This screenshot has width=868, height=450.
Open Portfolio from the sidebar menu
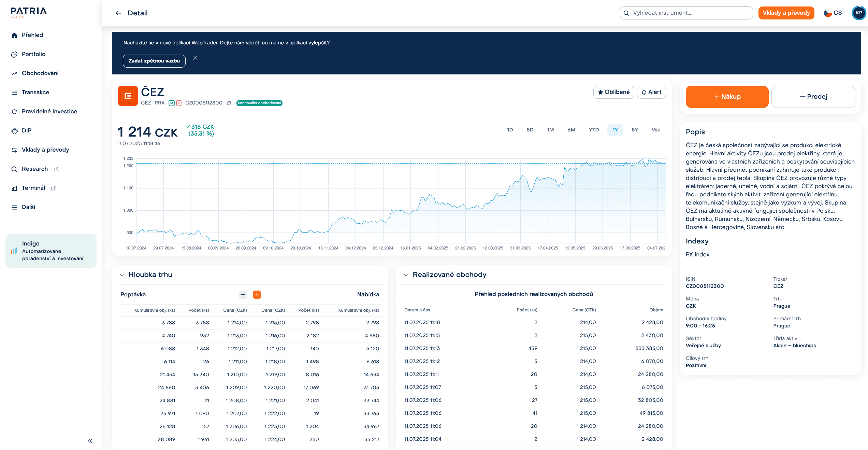tap(33, 54)
